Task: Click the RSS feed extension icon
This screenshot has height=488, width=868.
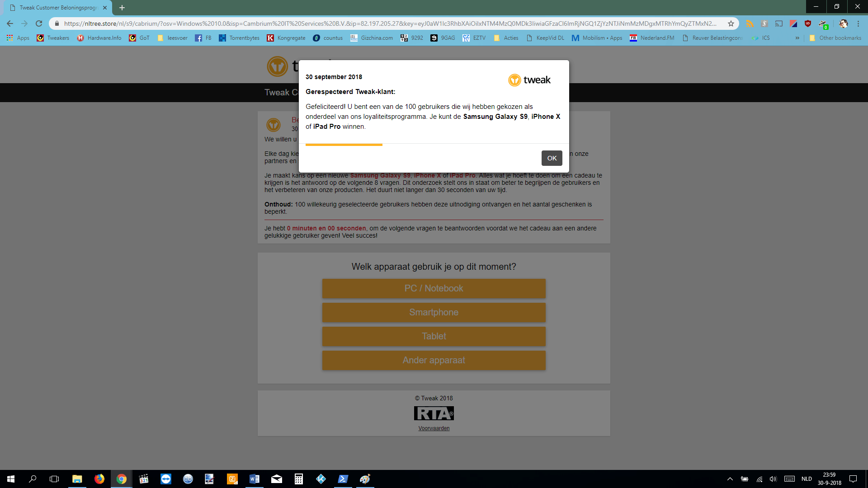Action: click(x=750, y=23)
